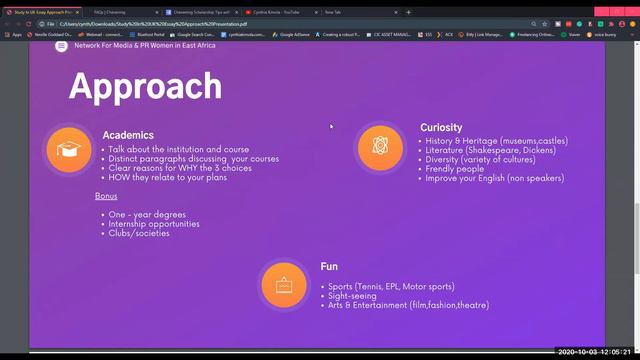This screenshot has height=360, width=640.
Task: Open the Apps bookmark shortcut
Action: pyautogui.click(x=13, y=35)
